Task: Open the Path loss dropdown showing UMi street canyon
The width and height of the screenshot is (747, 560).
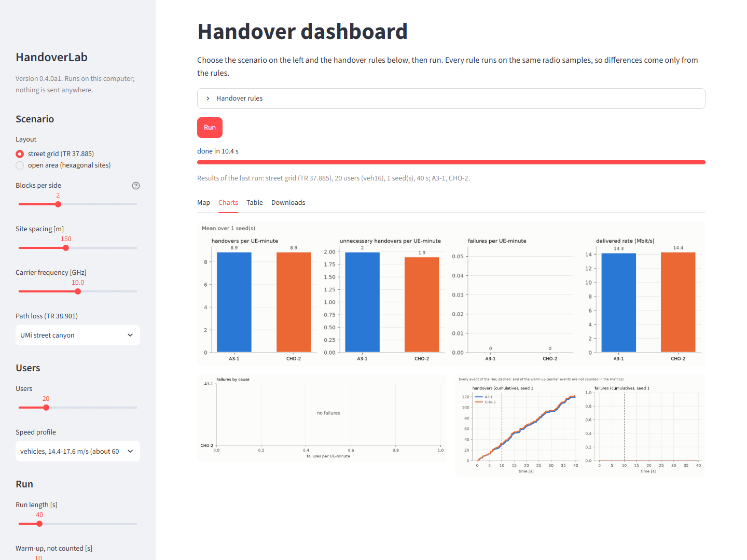Action: point(78,335)
